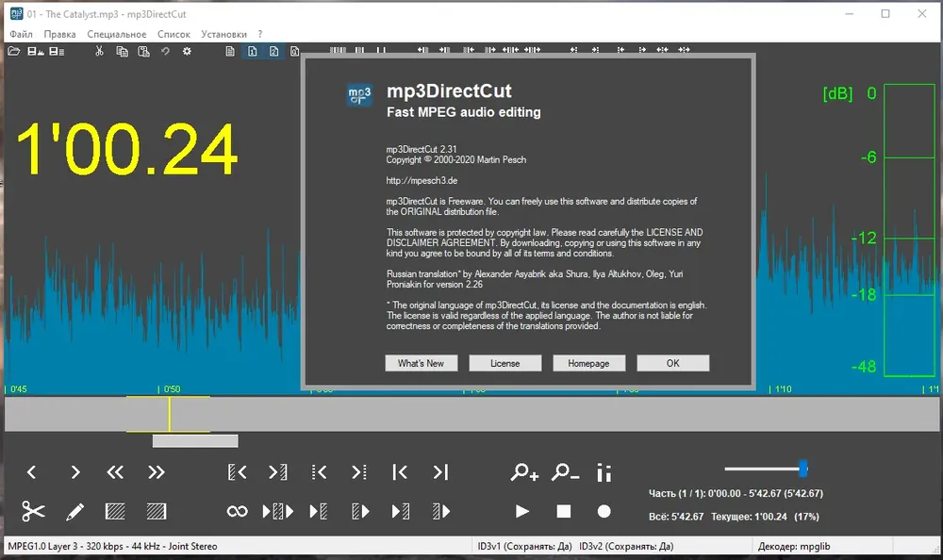Click the blue volume slider handle
943x560 pixels.
click(802, 469)
